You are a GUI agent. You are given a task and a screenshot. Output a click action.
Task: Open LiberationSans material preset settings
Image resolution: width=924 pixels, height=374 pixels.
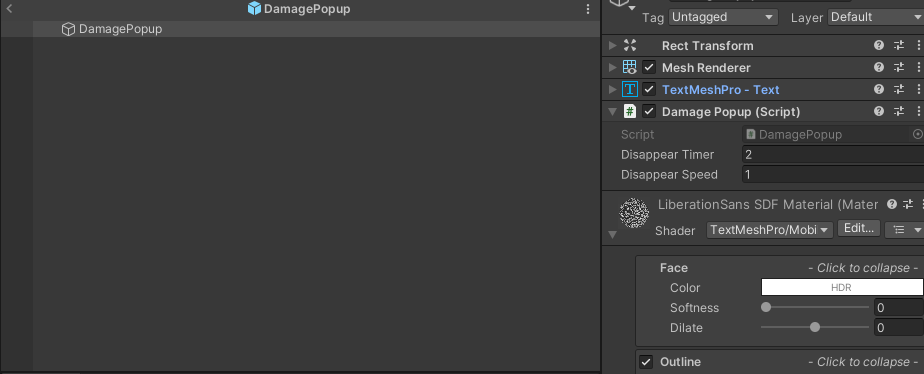(909, 204)
